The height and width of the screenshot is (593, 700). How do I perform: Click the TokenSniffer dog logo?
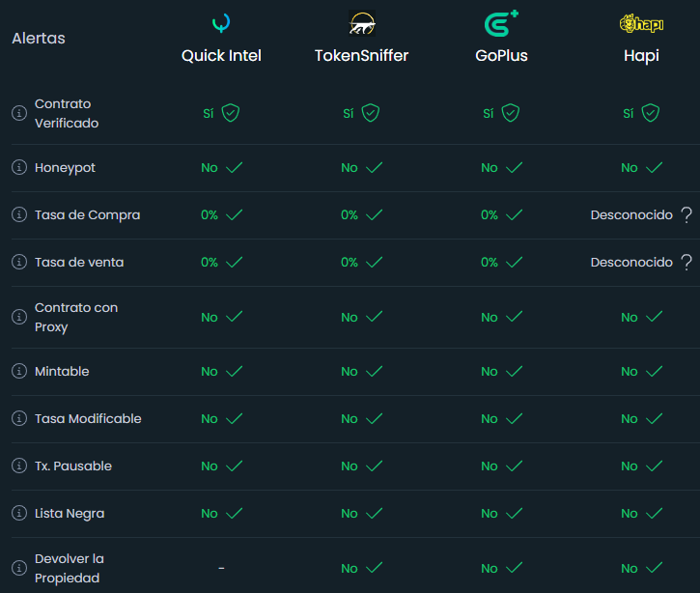point(362,23)
